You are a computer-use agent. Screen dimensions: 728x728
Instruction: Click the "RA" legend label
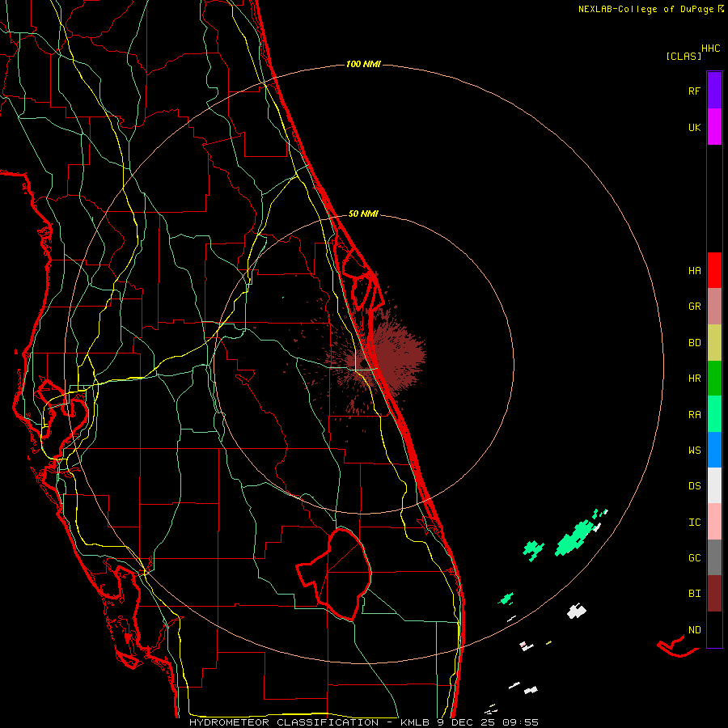pyautogui.click(x=694, y=415)
